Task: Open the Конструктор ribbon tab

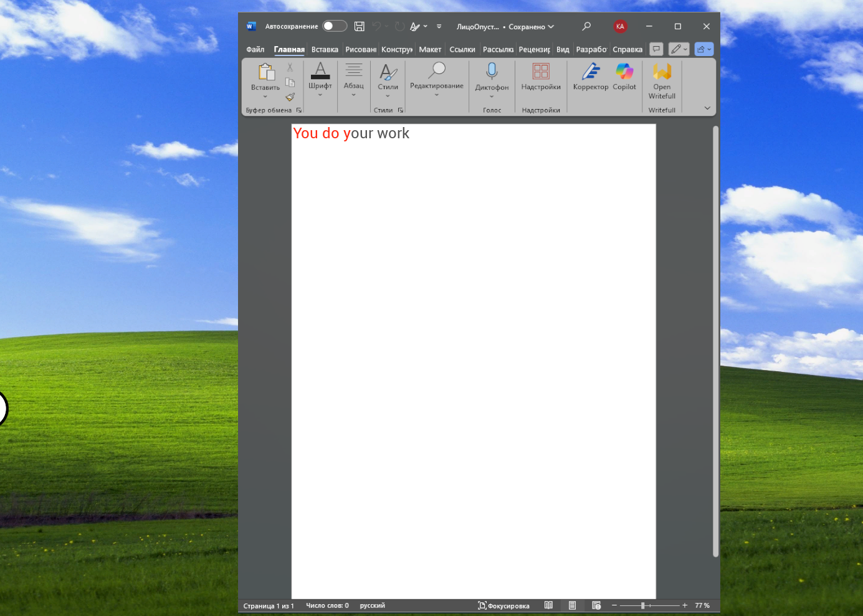Action: click(x=397, y=49)
